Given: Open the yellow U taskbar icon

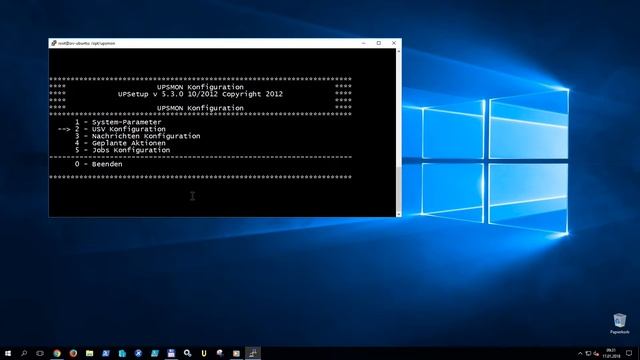Looking at the screenshot, I should (x=204, y=353).
